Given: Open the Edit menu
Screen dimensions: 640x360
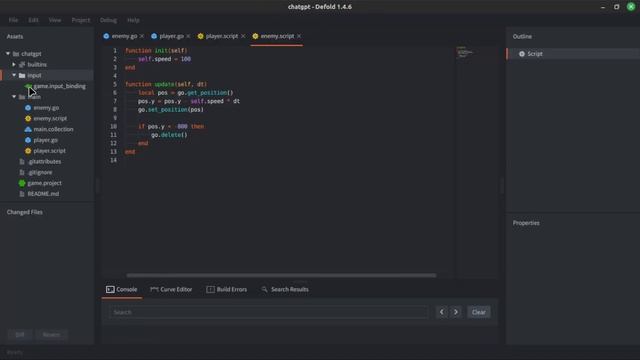Looking at the screenshot, I should click(x=33, y=20).
